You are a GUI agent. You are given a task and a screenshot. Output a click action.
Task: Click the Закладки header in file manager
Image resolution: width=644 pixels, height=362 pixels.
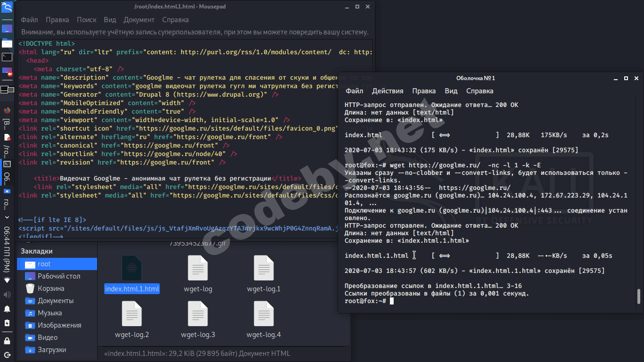(x=37, y=251)
